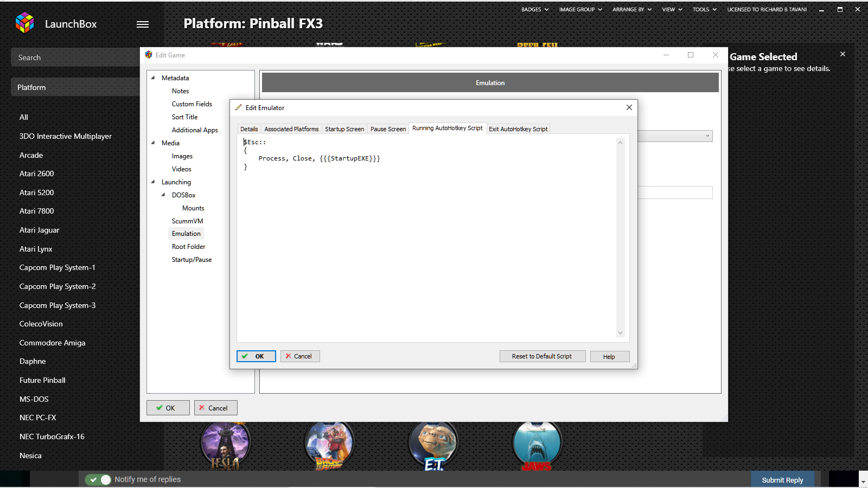Collapse the Metadata tree node
868x488 pixels.
point(153,78)
